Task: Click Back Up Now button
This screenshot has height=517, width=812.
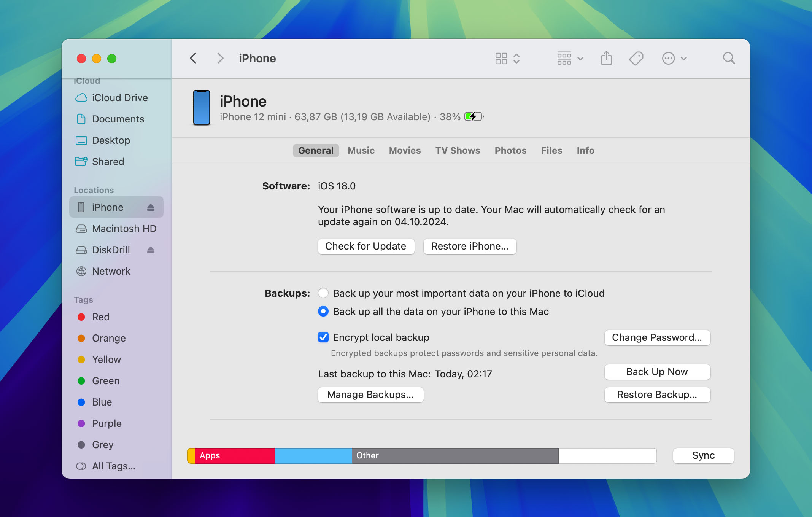Action: (657, 372)
